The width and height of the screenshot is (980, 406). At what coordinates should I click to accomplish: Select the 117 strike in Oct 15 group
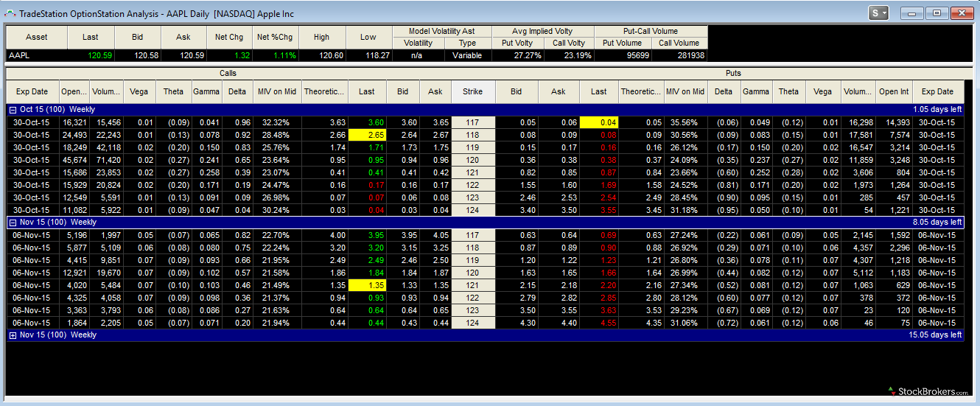tap(472, 122)
